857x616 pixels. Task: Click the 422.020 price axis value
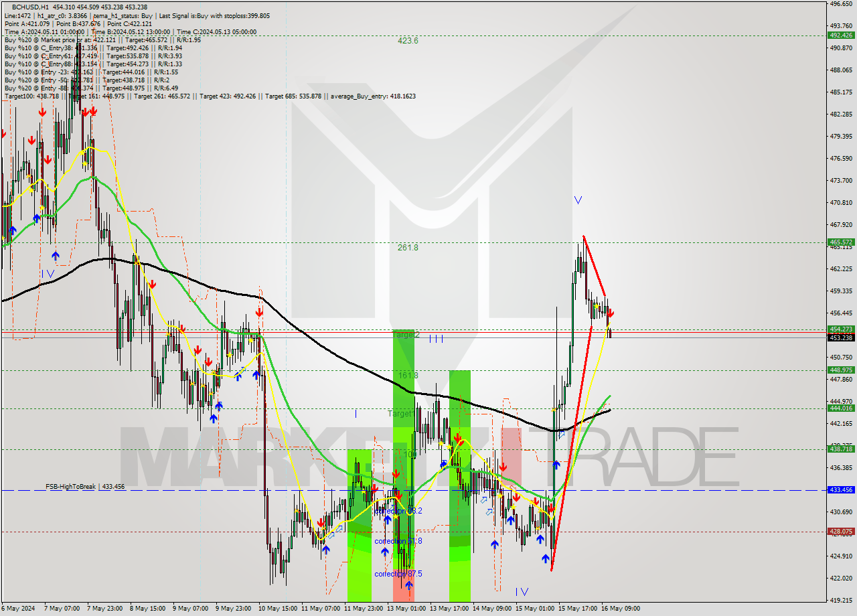(840, 579)
